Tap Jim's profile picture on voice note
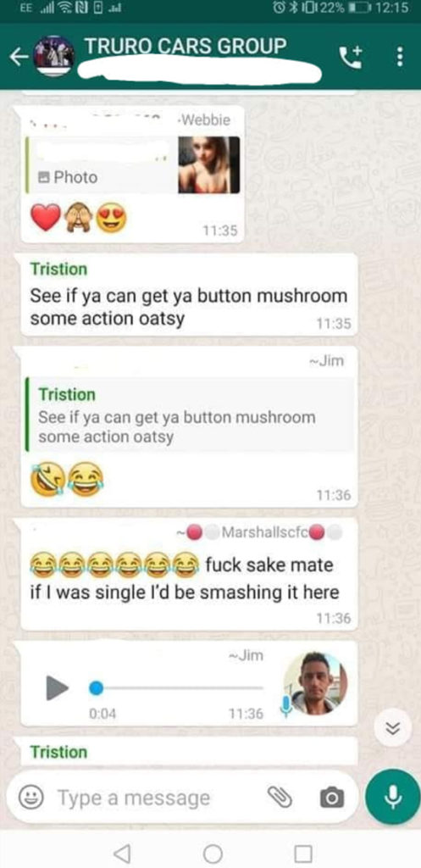This screenshot has width=421, height=868. (316, 683)
